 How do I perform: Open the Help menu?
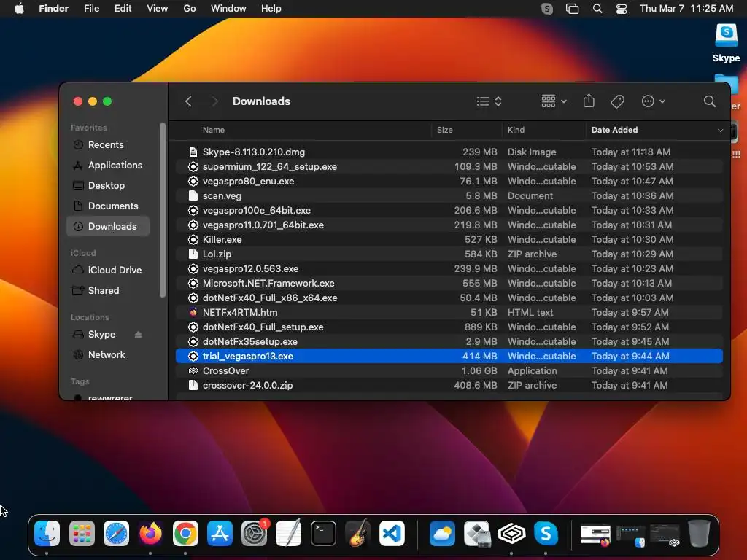click(x=271, y=9)
